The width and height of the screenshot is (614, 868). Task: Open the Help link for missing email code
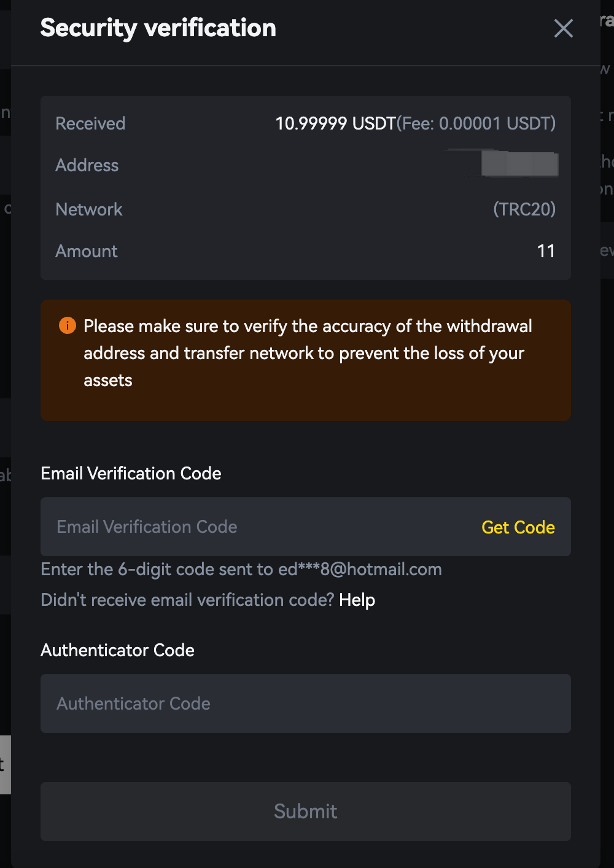[357, 600]
